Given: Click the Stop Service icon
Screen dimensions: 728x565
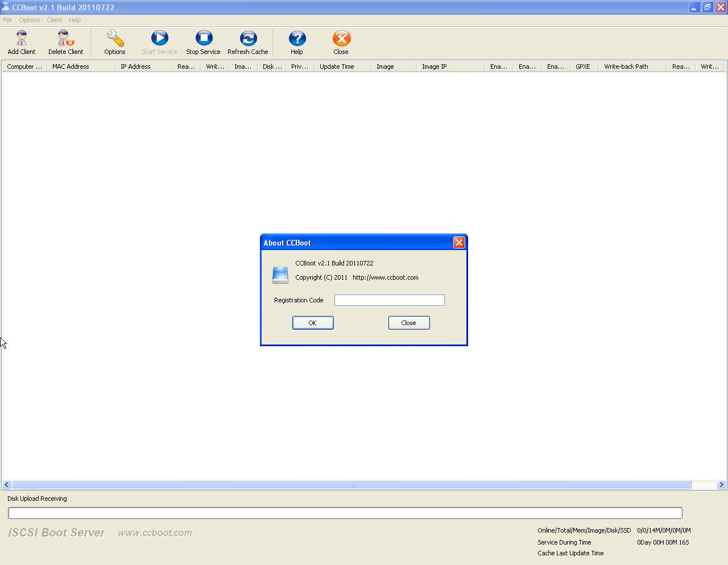Looking at the screenshot, I should click(204, 38).
